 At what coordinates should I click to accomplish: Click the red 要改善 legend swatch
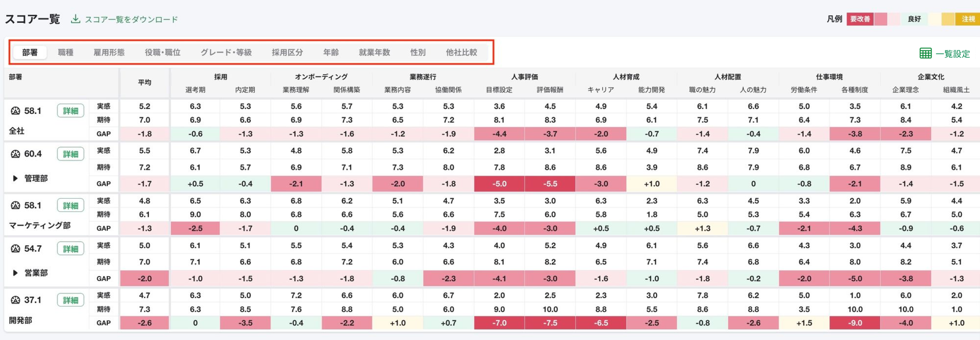(860, 19)
